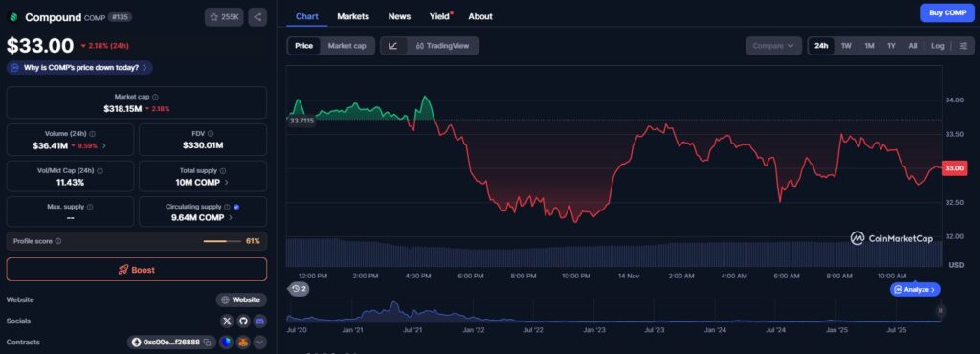Open chart settings sliders icon
This screenshot has width=980, height=354.
coord(963,46)
